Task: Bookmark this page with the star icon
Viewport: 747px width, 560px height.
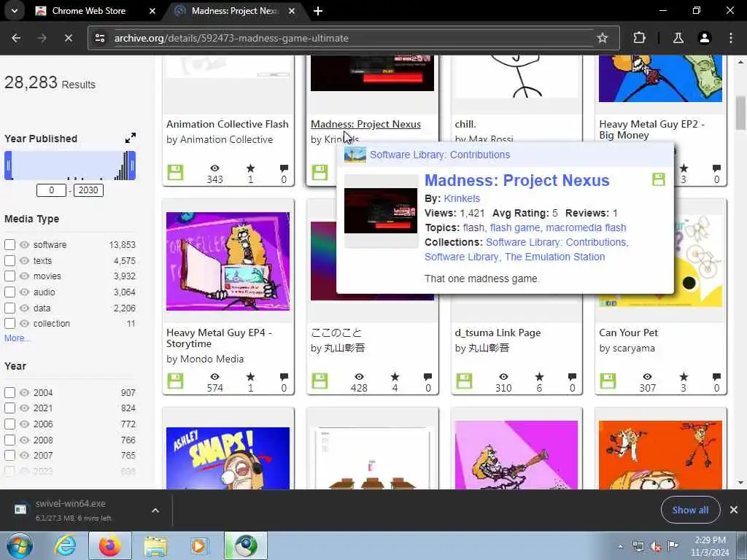Action: click(602, 38)
